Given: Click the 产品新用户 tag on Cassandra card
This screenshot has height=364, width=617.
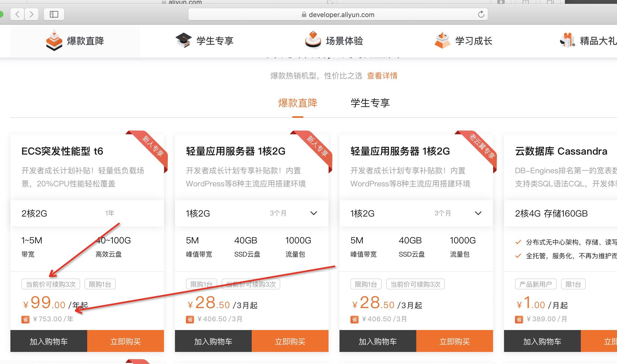Looking at the screenshot, I should click(x=536, y=284).
